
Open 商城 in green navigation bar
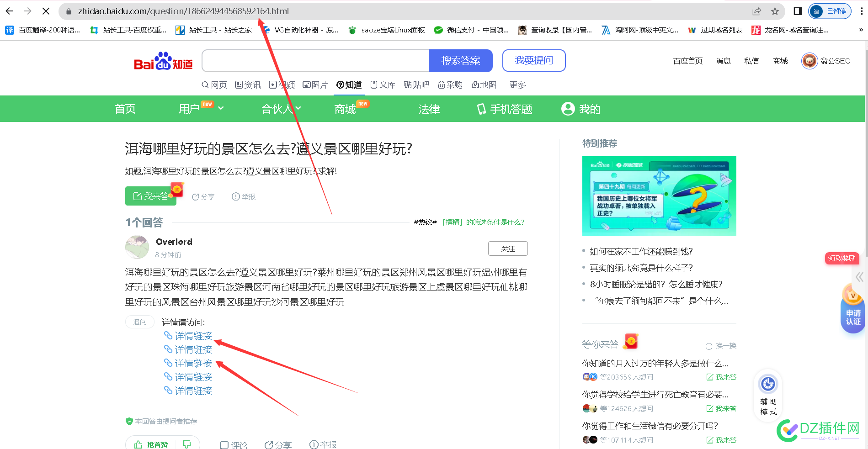click(345, 109)
